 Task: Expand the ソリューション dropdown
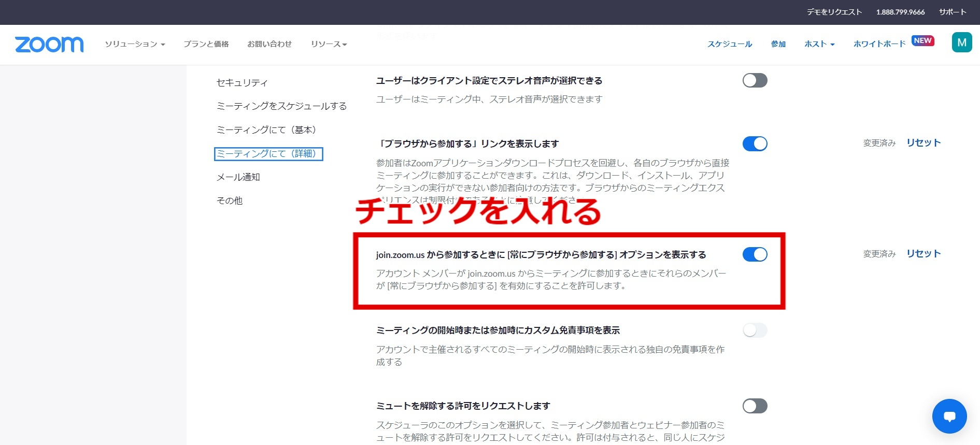135,44
